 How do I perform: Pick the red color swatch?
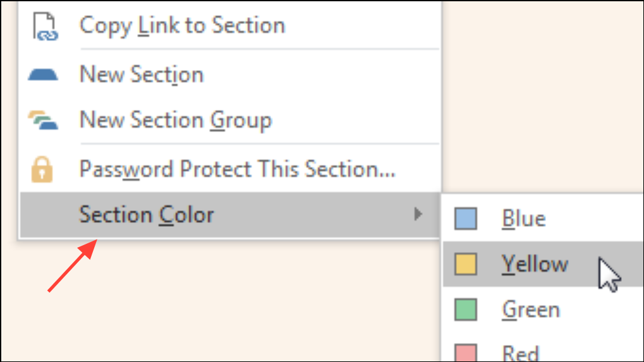pos(466,353)
